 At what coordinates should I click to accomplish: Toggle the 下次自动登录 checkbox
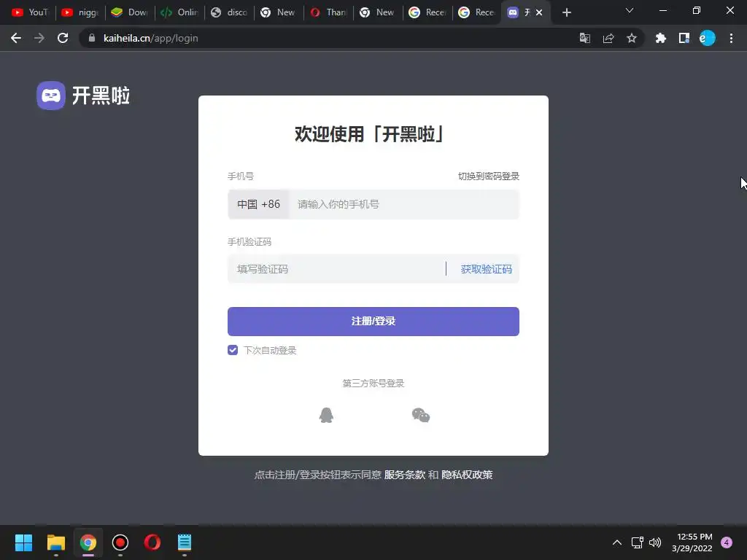click(x=233, y=350)
